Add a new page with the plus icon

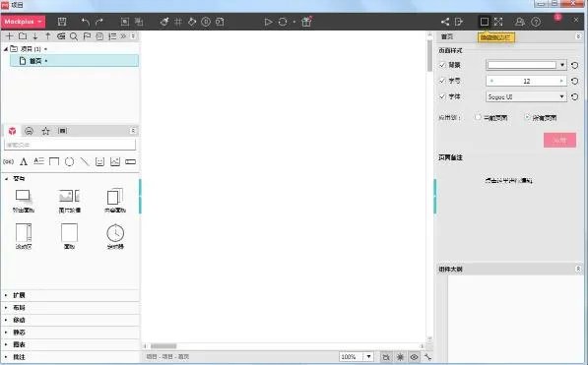click(x=10, y=36)
